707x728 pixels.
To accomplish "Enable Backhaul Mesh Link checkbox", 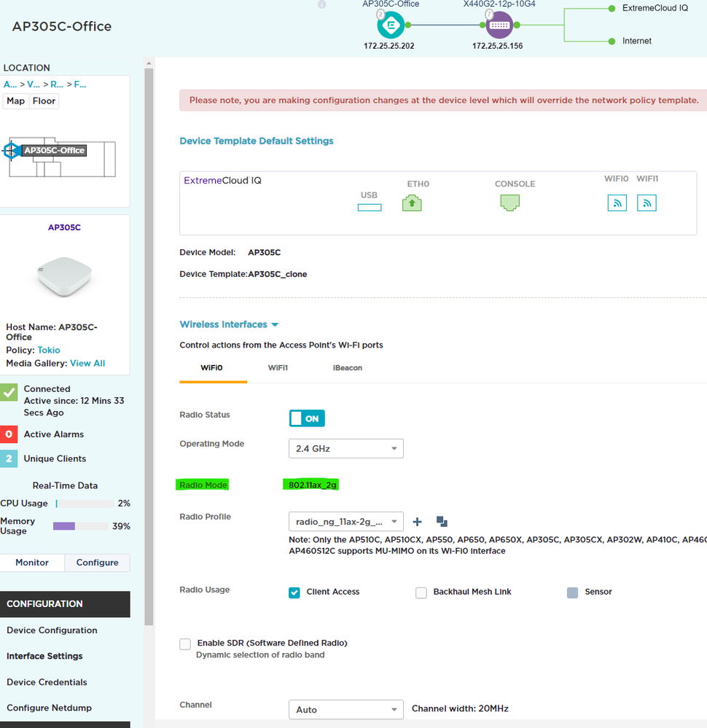I will (x=421, y=592).
